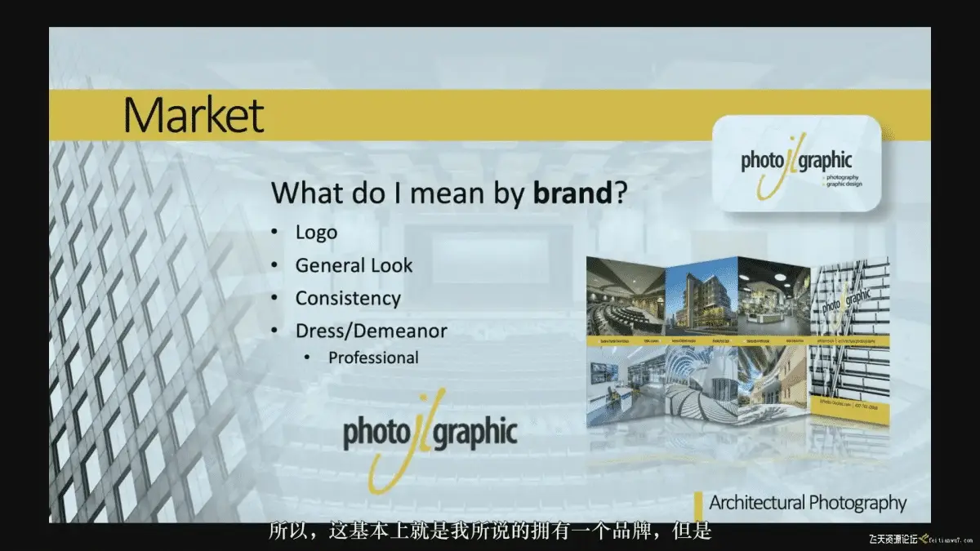Image resolution: width=980 pixels, height=551 pixels.
Task: Select the tan brick building with palms photo
Action: pos(773,384)
